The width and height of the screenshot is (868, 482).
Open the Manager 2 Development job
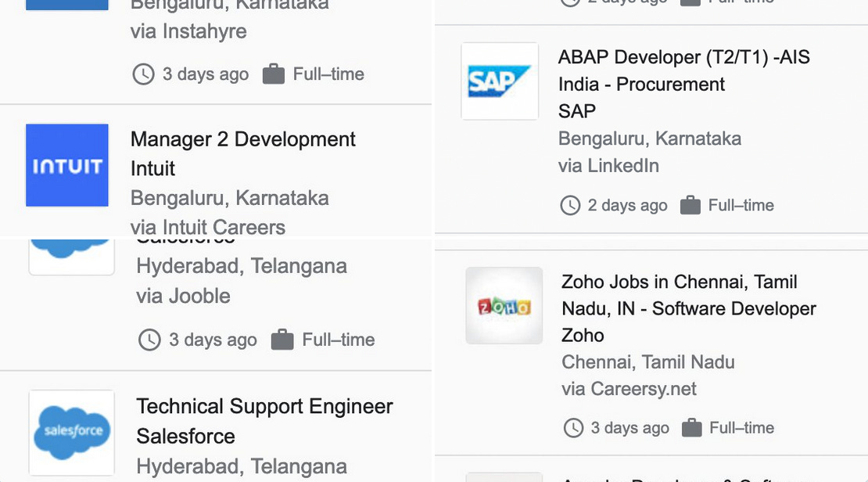(243, 139)
